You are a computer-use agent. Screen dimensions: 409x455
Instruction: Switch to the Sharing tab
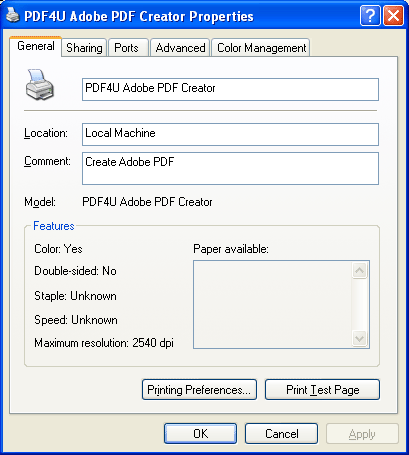[84, 48]
